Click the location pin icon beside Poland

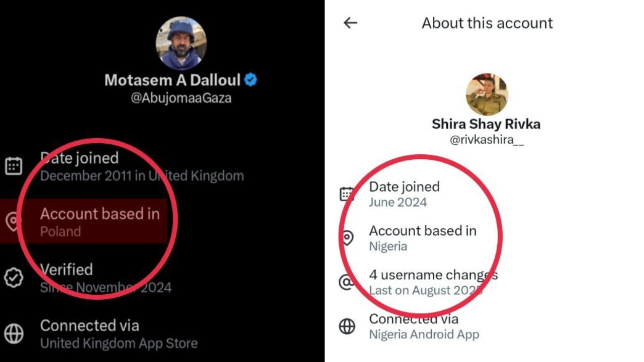14,222
